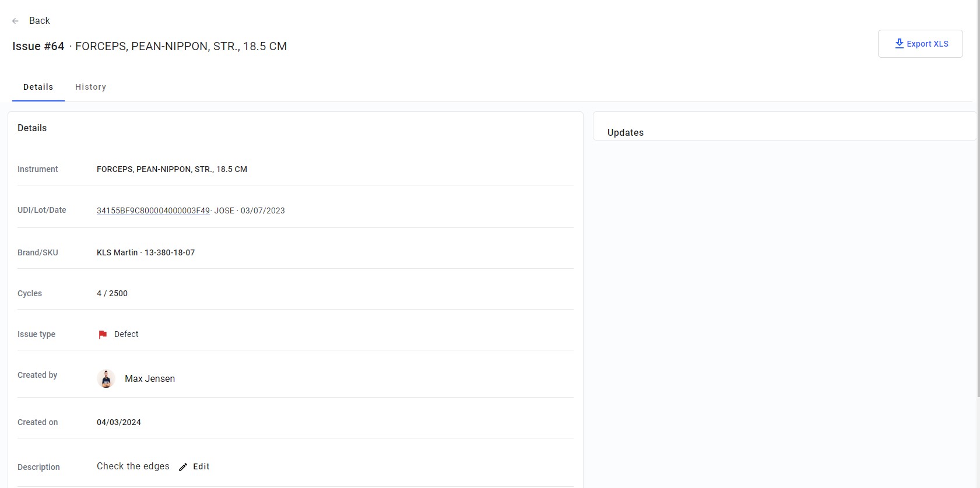This screenshot has width=980, height=488.
Task: Click the UDI/Lot/Date field label
Action: [x=42, y=210]
